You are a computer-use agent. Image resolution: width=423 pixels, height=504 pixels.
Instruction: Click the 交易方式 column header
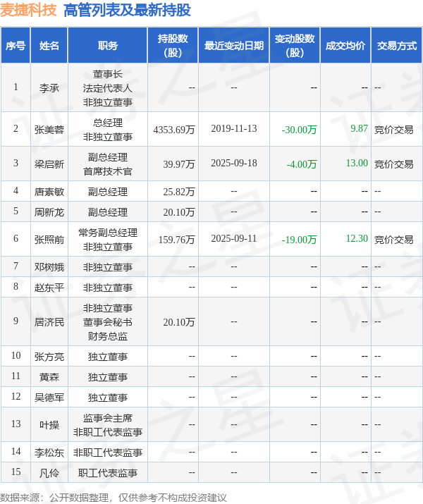(397, 45)
